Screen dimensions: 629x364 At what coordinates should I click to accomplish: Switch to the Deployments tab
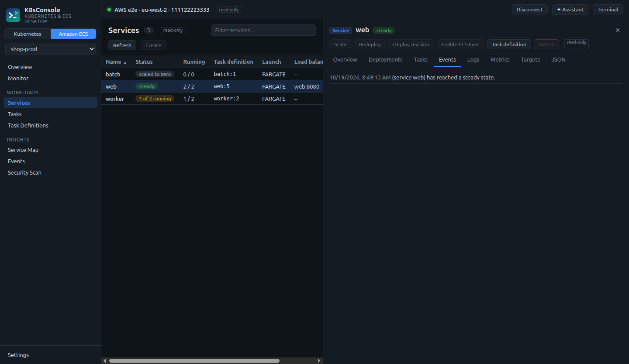pos(386,59)
